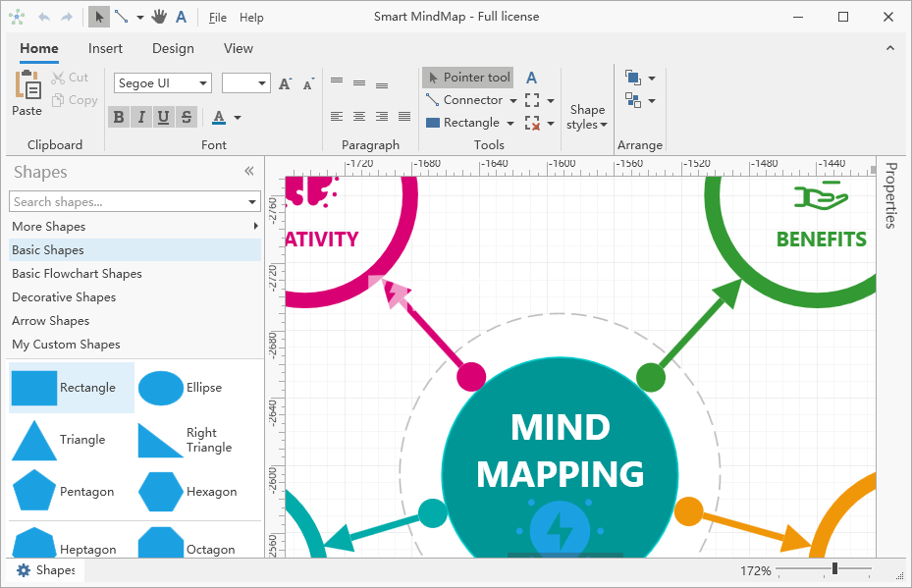Activate the Pointer tool button
This screenshot has height=588, width=912.
pos(468,78)
